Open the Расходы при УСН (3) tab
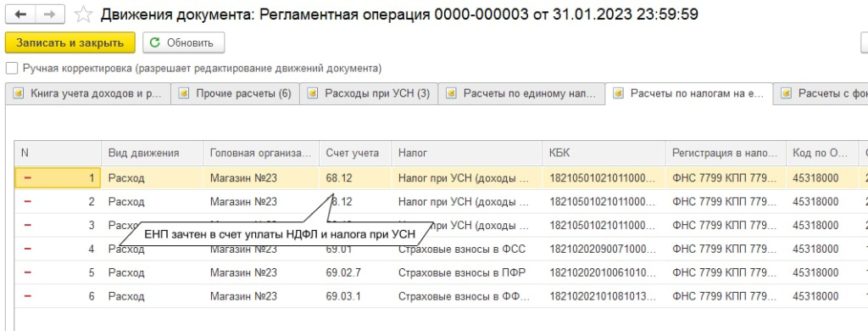 [369, 93]
